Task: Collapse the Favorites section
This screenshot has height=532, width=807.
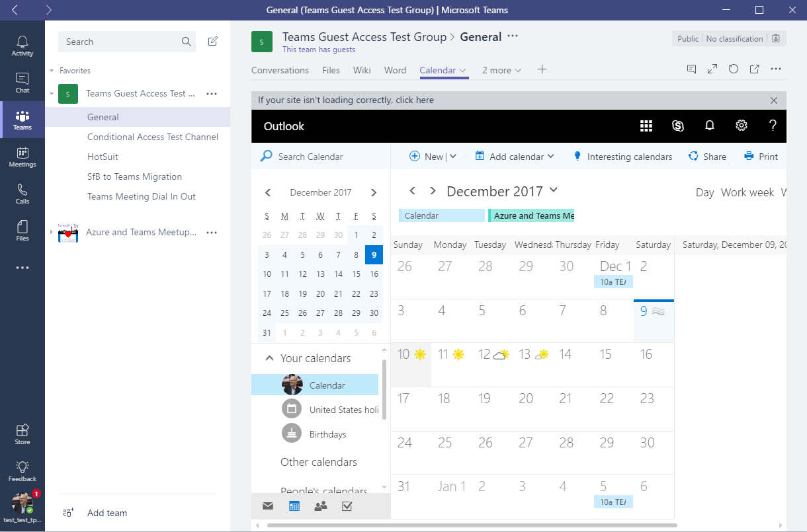Action: pos(52,71)
